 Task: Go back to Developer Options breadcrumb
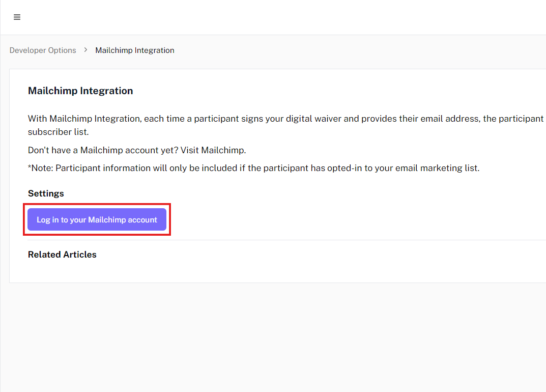[43, 50]
